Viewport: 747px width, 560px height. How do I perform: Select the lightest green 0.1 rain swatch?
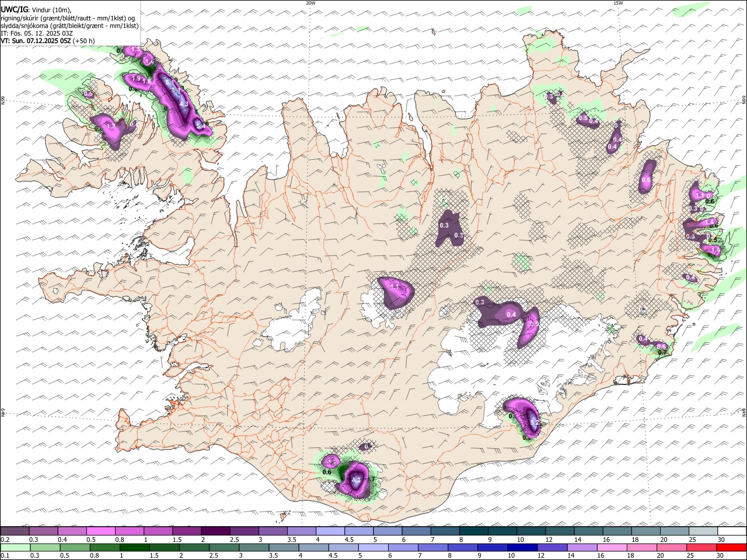point(16,548)
